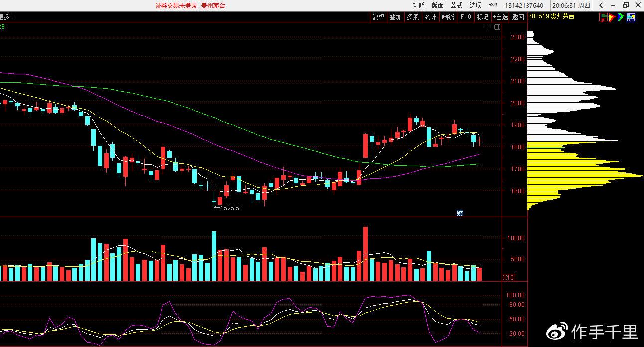Click the blue panel window icon at top right

click(631, 17)
